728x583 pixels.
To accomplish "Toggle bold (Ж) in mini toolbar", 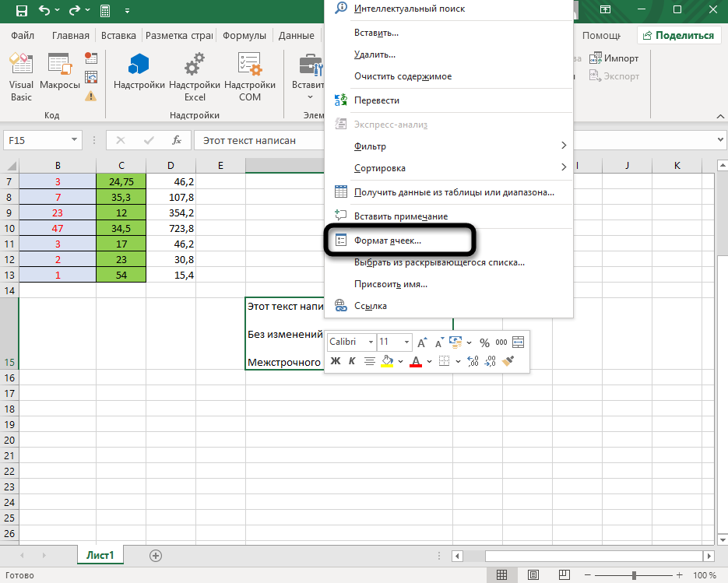I will pos(336,360).
